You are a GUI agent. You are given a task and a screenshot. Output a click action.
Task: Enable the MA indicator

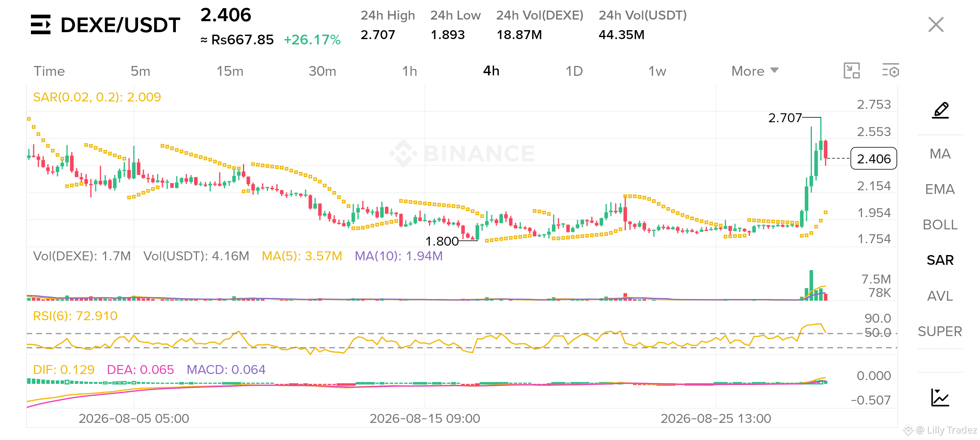point(940,154)
